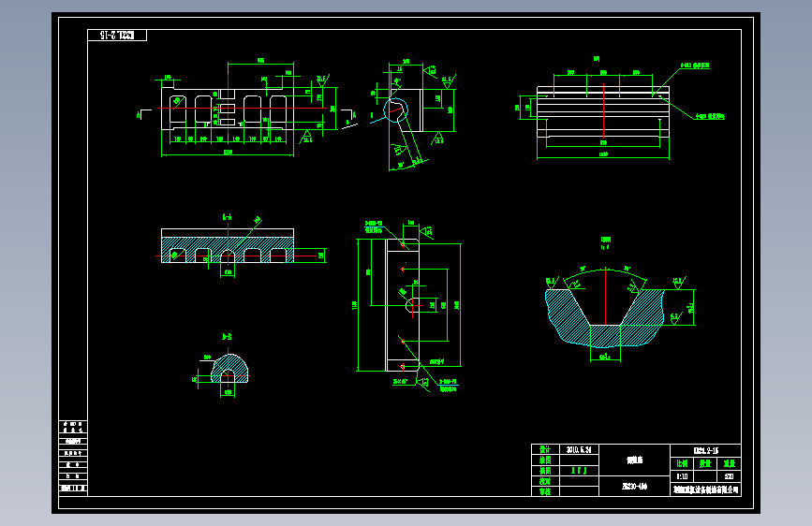The image size is (812, 526).
Task: Click the drawing number cell at title block top-right
Action: (706, 450)
